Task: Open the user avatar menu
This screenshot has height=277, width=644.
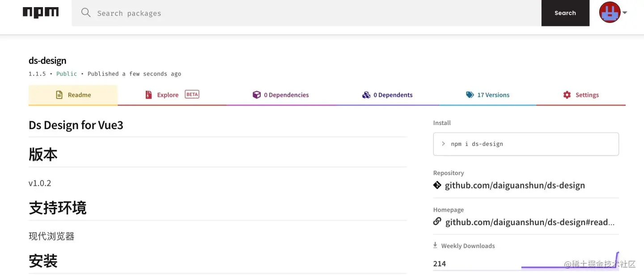Action: point(610,13)
